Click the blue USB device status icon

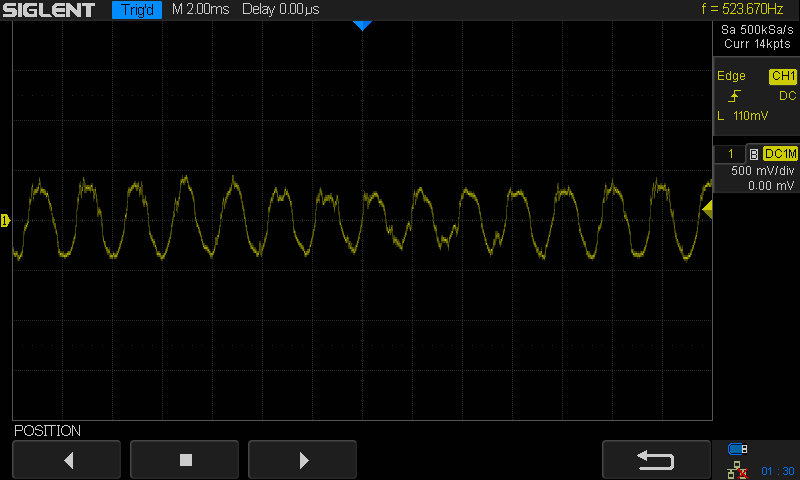737,449
